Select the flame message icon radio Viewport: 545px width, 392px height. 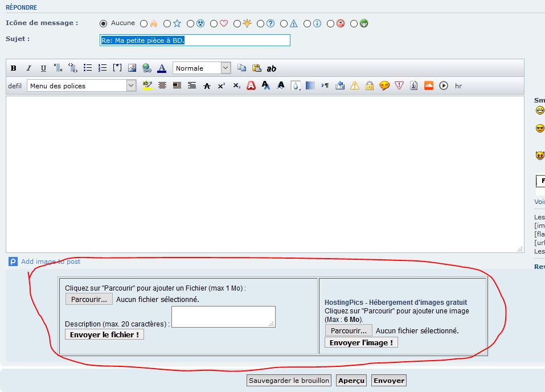click(x=144, y=24)
